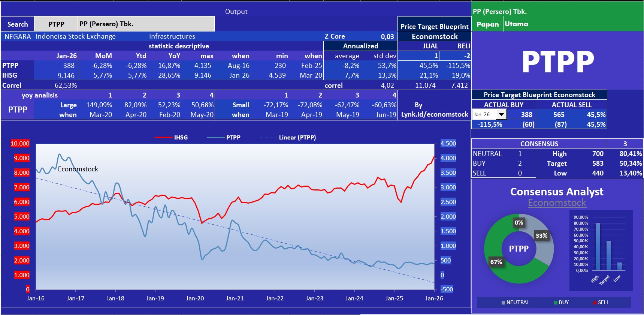Click the Jan-26 period selector cell
This screenshot has height=315, width=644.
pos(484,114)
